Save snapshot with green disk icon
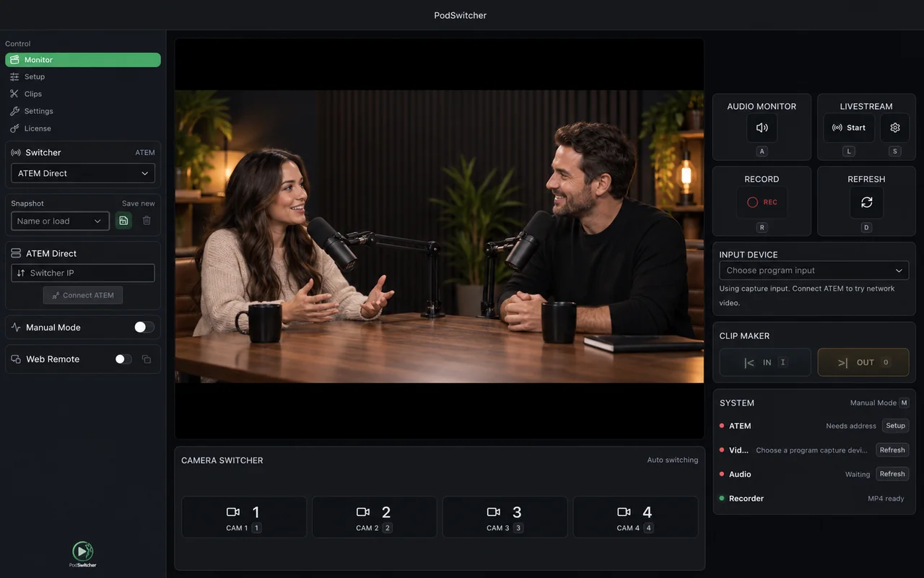924x578 pixels. tap(123, 221)
